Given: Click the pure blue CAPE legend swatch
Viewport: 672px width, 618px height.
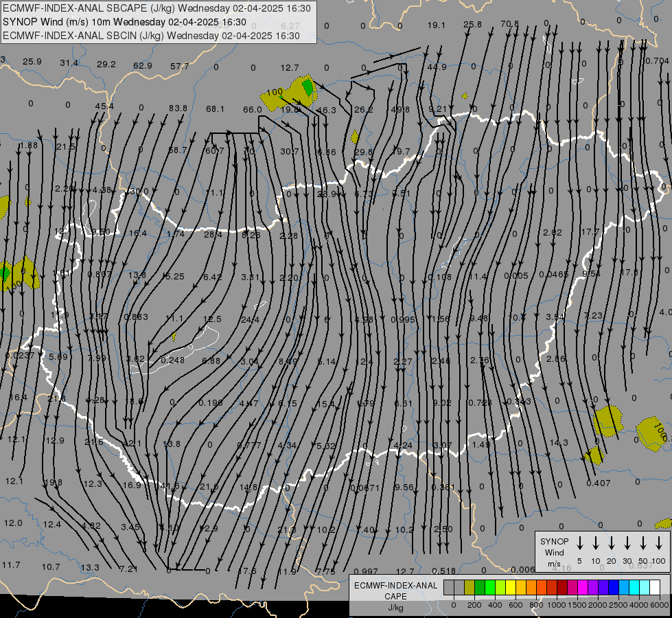Looking at the screenshot, I should click(614, 587).
